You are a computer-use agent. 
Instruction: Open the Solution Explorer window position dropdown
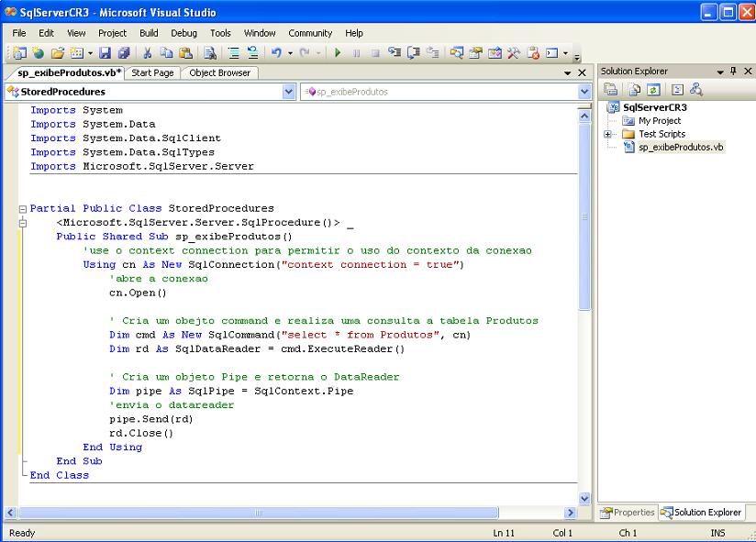point(720,72)
